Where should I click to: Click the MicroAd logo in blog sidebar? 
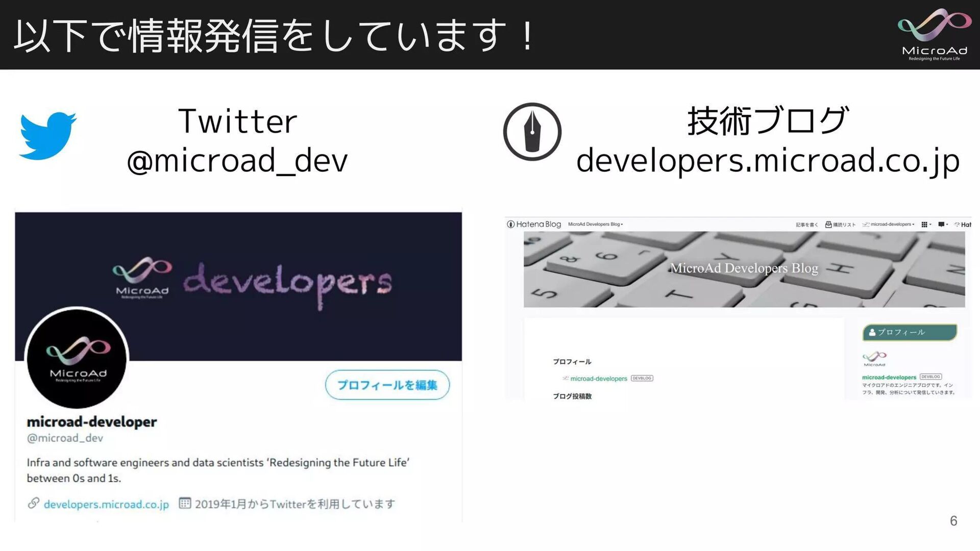[x=874, y=358]
